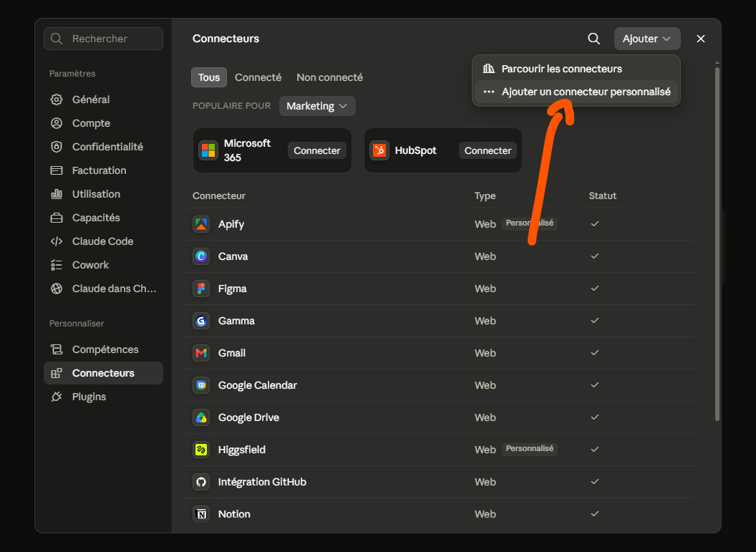Click the Capacités briefcase icon
The image size is (756, 552).
(57, 218)
